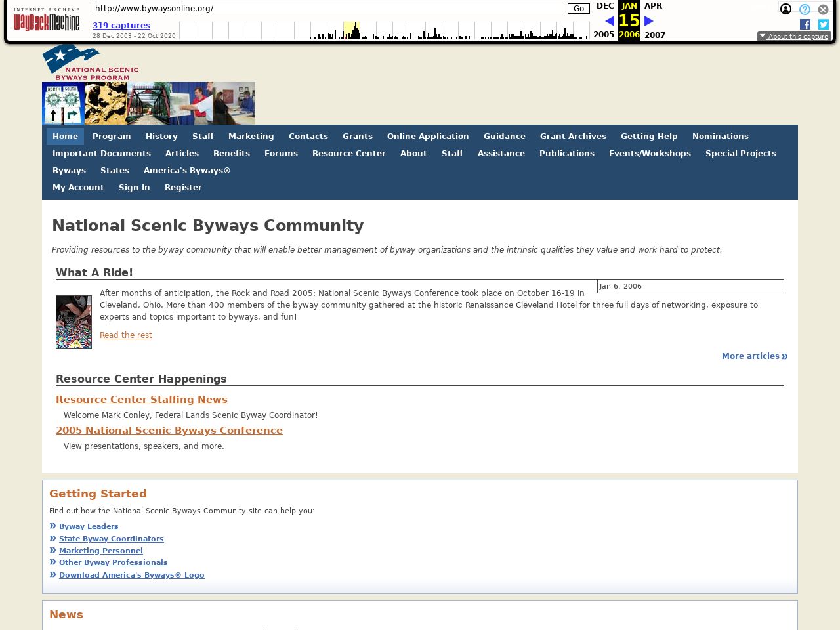Click the conference article thumbnail image
This screenshot has width=840, height=630.
pos(73,322)
